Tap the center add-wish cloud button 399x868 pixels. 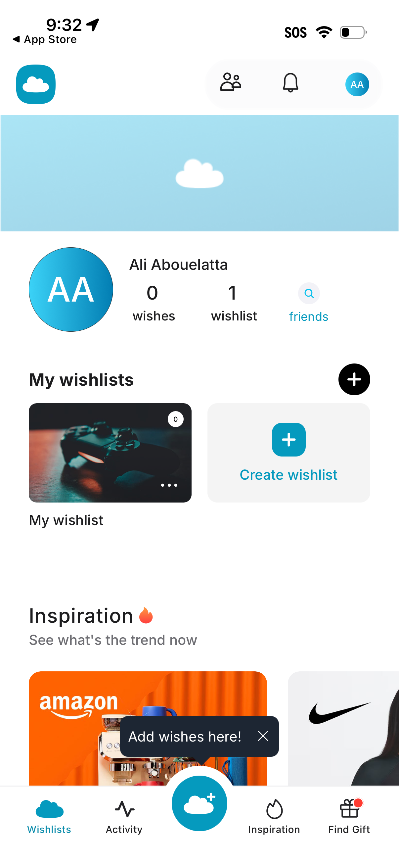199,803
